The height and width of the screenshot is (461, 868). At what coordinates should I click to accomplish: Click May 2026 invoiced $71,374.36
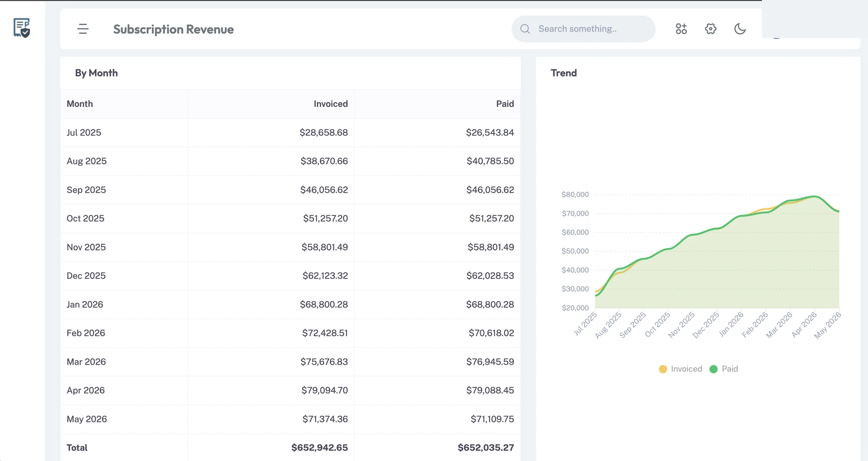pyautogui.click(x=325, y=419)
